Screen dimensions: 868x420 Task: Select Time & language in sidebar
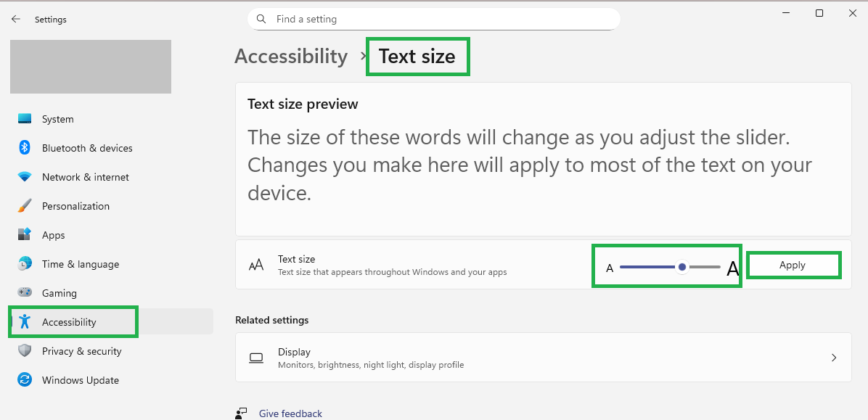click(x=111, y=264)
